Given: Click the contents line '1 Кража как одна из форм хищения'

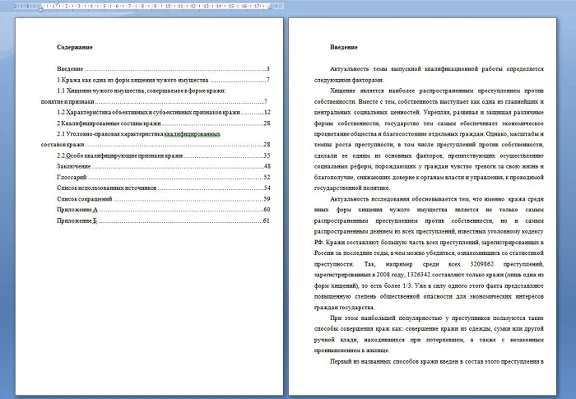Looking at the screenshot, I should [163, 80].
